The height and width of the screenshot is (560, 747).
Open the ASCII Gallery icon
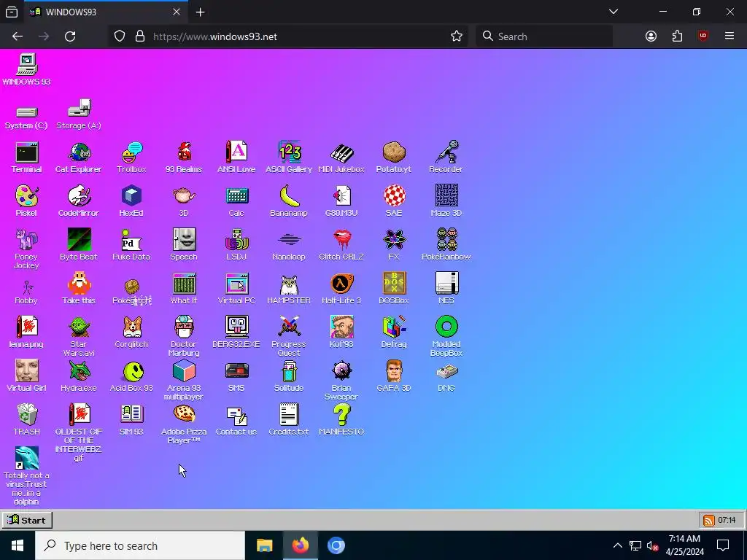(x=289, y=157)
